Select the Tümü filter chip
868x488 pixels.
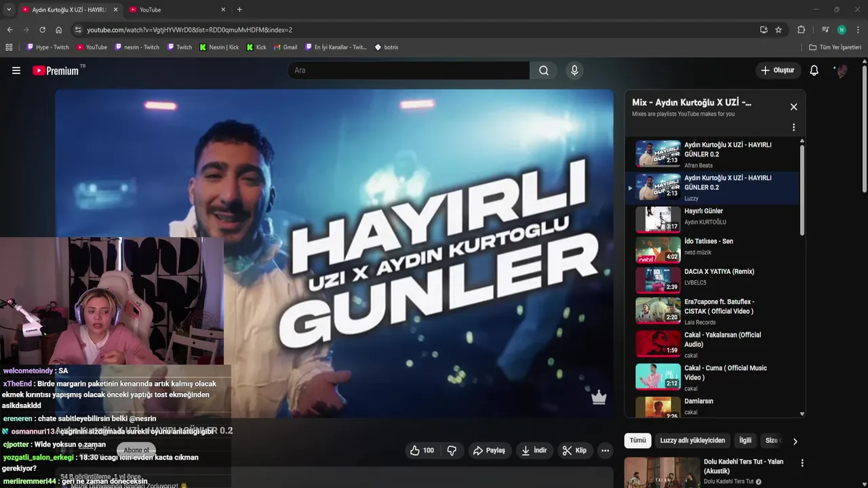[637, 441]
